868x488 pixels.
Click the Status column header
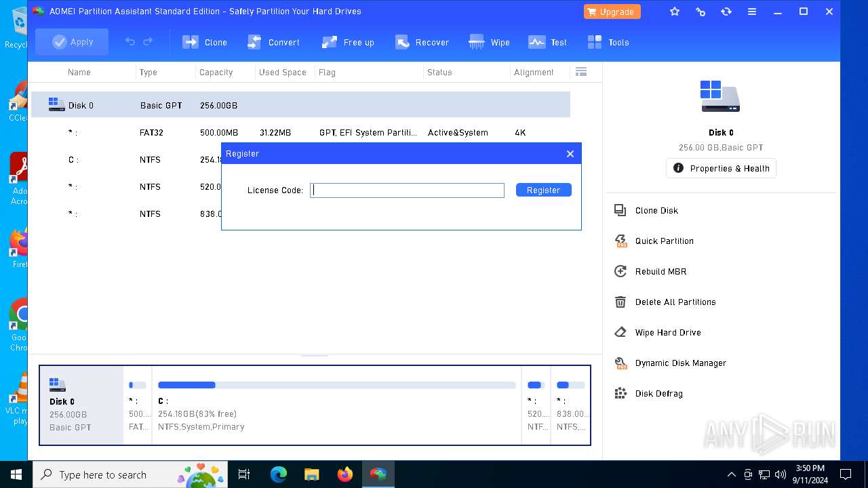pyautogui.click(x=439, y=73)
